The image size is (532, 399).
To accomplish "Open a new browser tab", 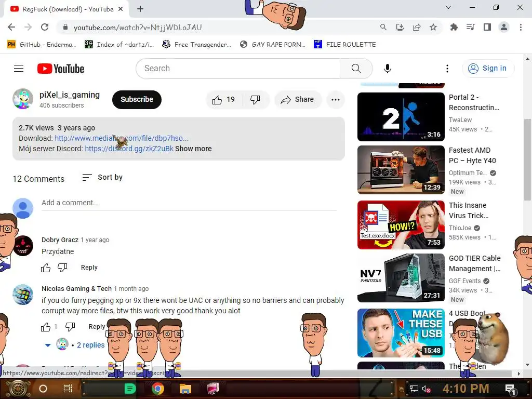I will point(140,9).
